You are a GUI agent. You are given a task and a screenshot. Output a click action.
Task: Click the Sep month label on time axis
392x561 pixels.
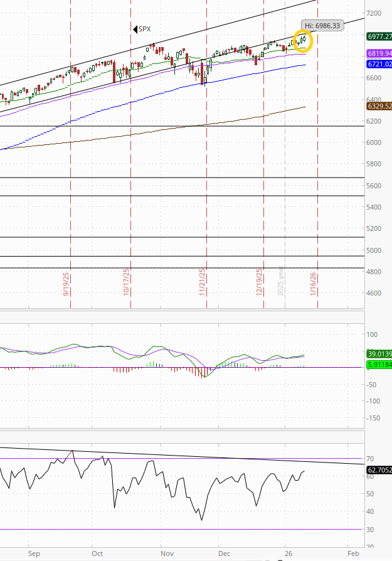point(34,554)
